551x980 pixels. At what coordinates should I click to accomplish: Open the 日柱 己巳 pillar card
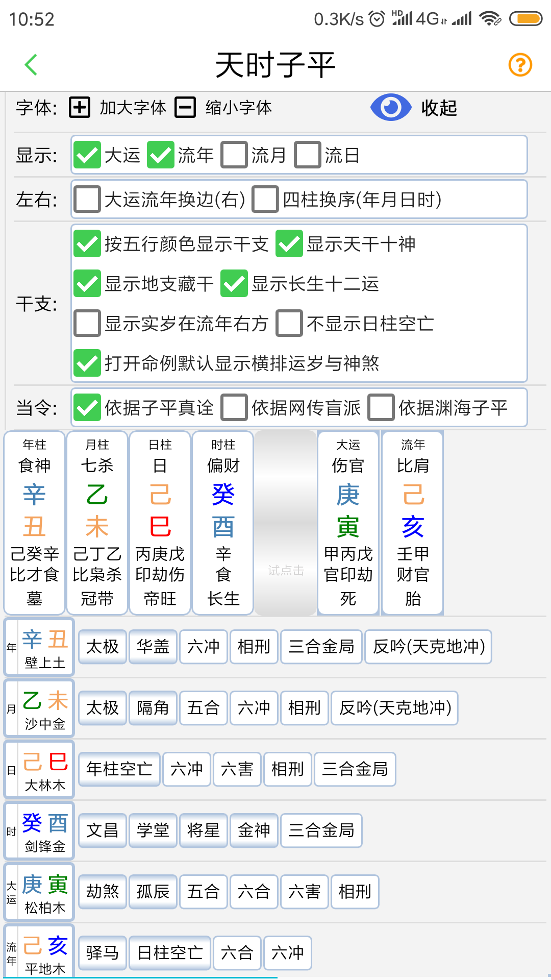tap(160, 523)
